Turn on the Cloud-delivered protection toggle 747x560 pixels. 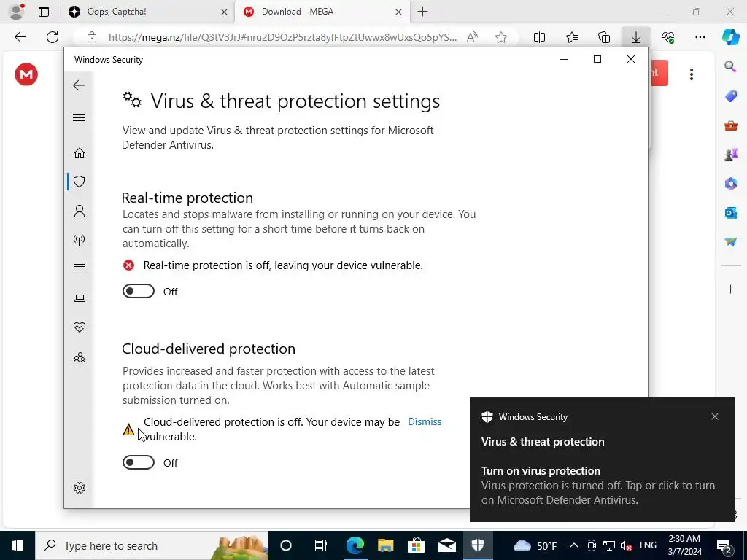pyautogui.click(x=138, y=462)
